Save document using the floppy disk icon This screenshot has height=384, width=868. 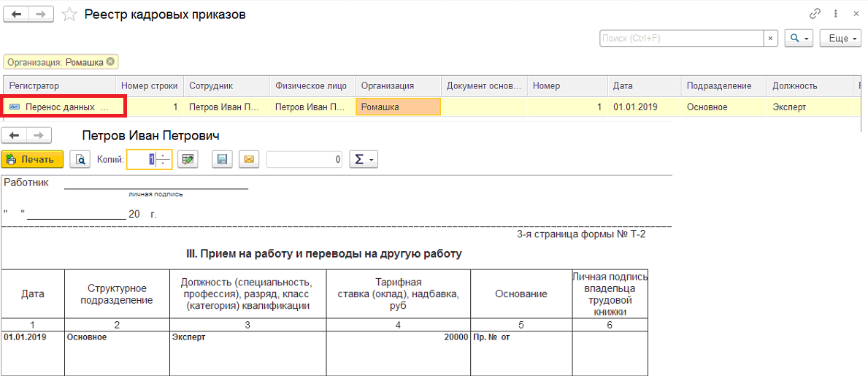point(222,159)
